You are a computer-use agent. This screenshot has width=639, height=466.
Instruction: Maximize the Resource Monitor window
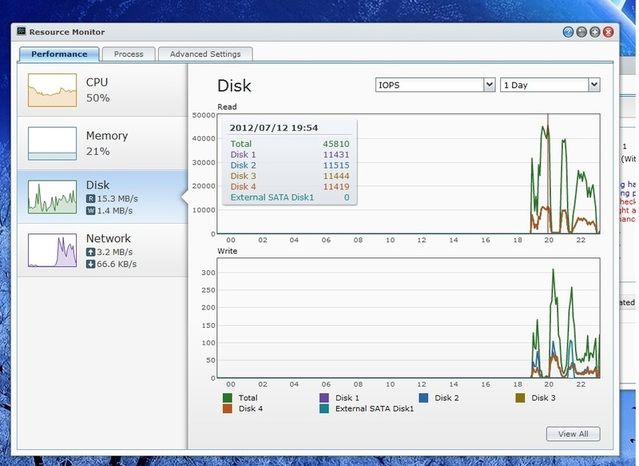pos(595,32)
